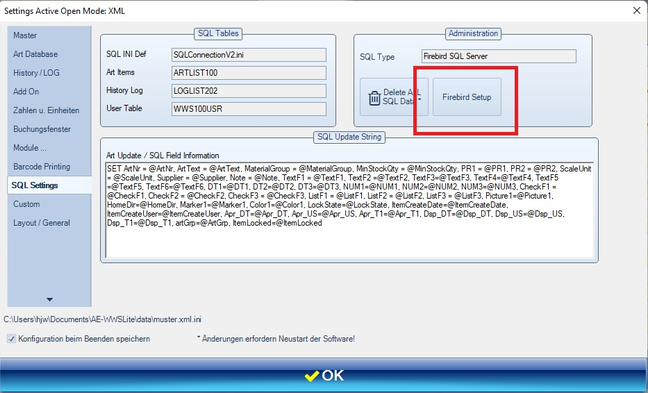Select the SQL Settings tab
The width and height of the screenshot is (648, 393).
(x=49, y=185)
